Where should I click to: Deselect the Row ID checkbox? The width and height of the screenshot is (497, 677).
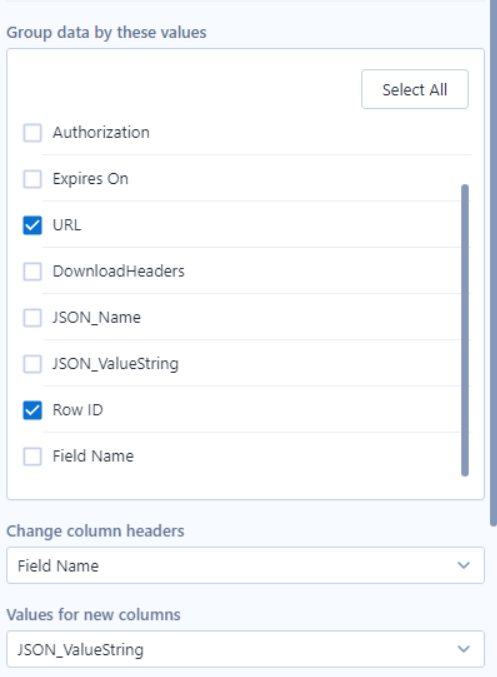[32, 410]
